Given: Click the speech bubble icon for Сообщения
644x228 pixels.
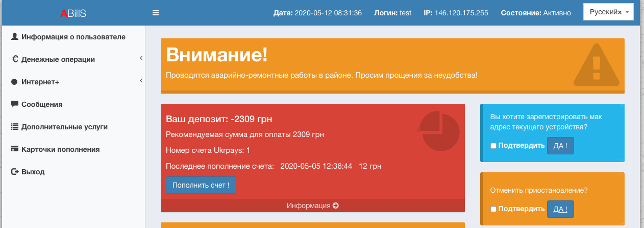Looking at the screenshot, I should click(15, 104).
